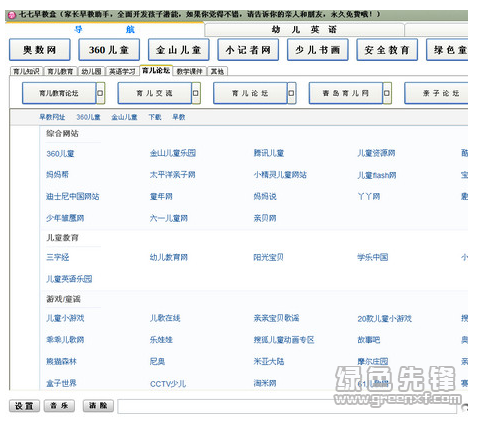Viewport: 483px width, 424px height.
Task: Click the large 金山儿童 button at top
Action: tap(179, 50)
